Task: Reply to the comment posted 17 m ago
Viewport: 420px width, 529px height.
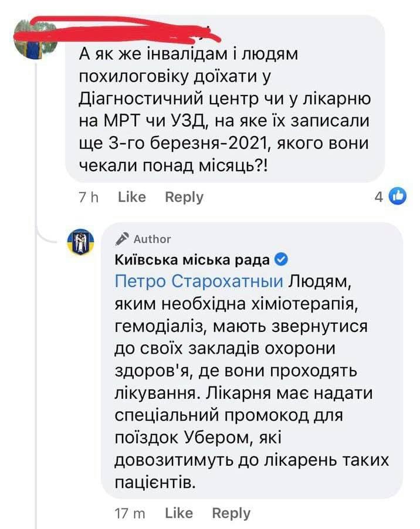Action: (x=231, y=513)
